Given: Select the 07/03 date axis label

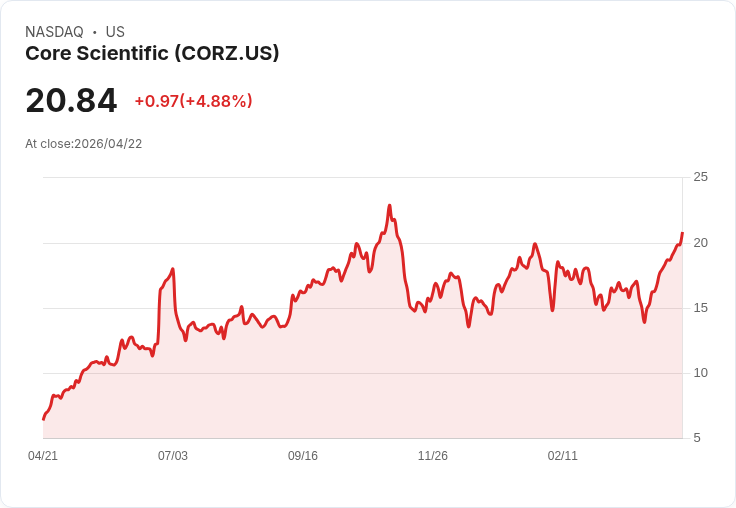Looking at the screenshot, I should (173, 456).
